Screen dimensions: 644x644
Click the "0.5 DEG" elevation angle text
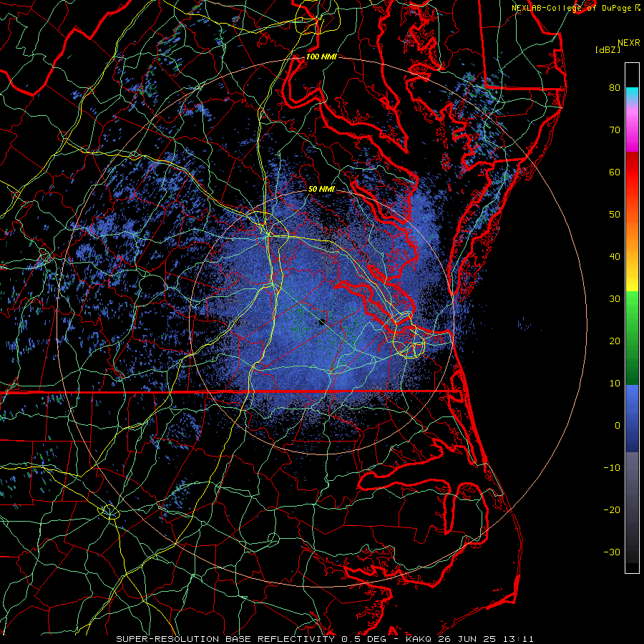(x=366, y=639)
